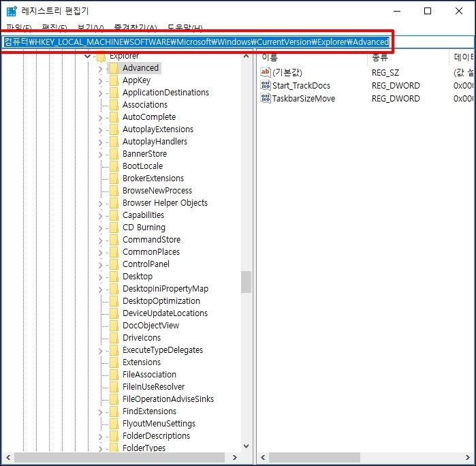
Task: Click the Browser Helper Objects folder icon
Action: (114, 202)
